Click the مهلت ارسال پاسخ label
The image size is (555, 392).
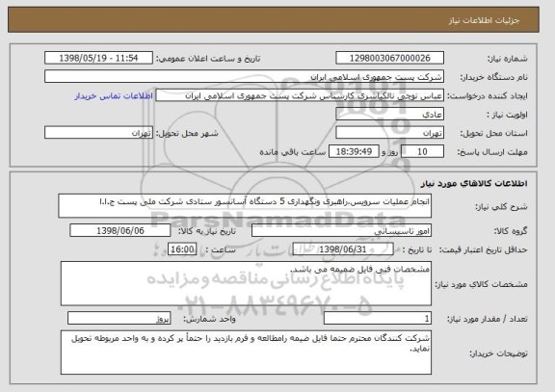click(492, 152)
